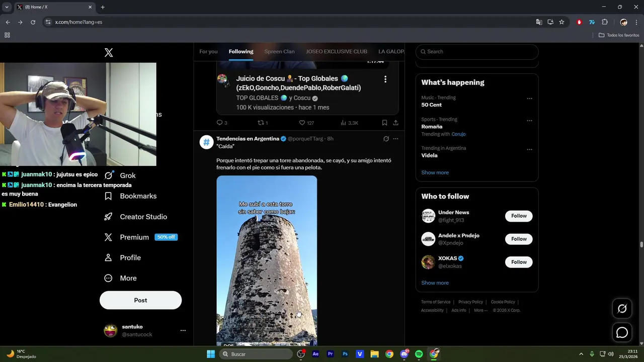Open account menu dots beside santuko
This screenshot has height=362, width=644.
click(x=183, y=330)
